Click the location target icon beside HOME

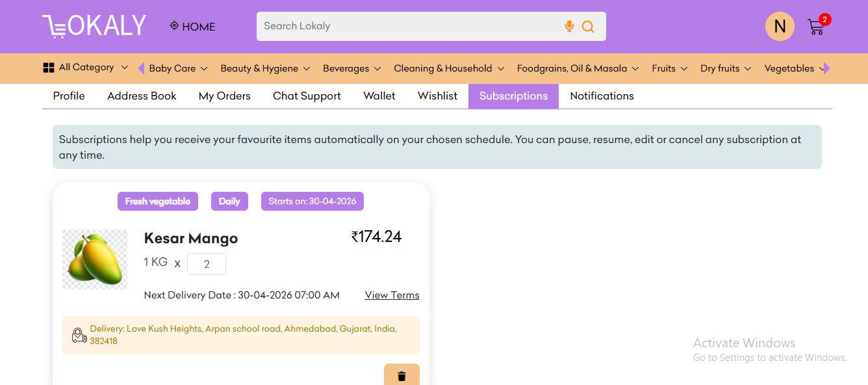pos(174,26)
